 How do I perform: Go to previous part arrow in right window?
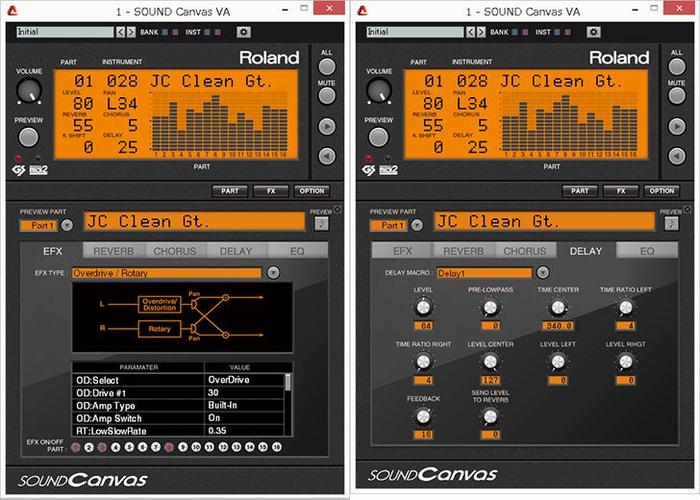click(677, 156)
